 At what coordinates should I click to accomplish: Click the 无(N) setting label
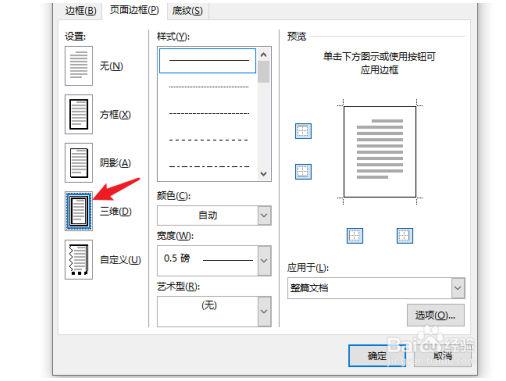(112, 66)
